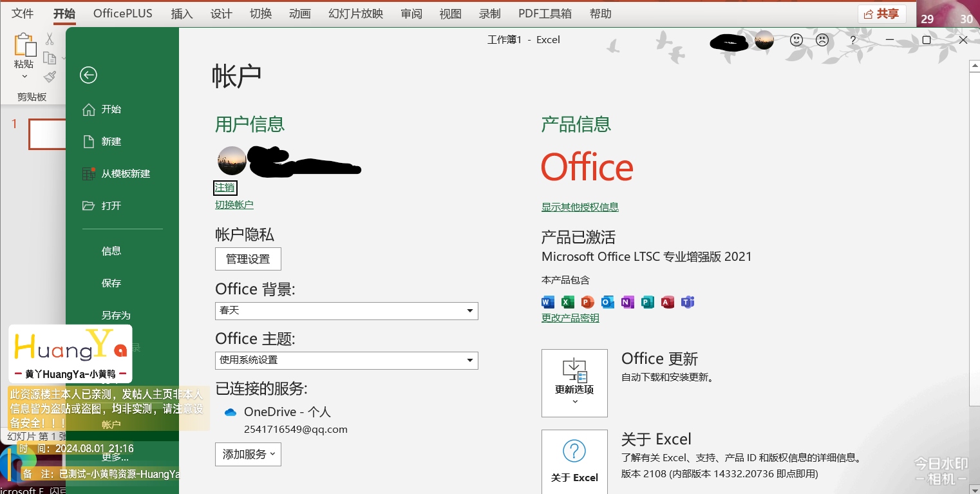Click the 管理设置 button
The width and height of the screenshot is (980, 494).
tap(248, 259)
